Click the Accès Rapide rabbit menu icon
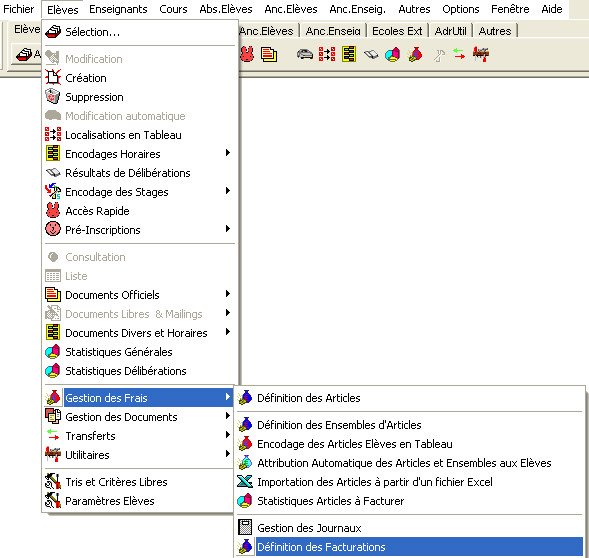 [53, 210]
